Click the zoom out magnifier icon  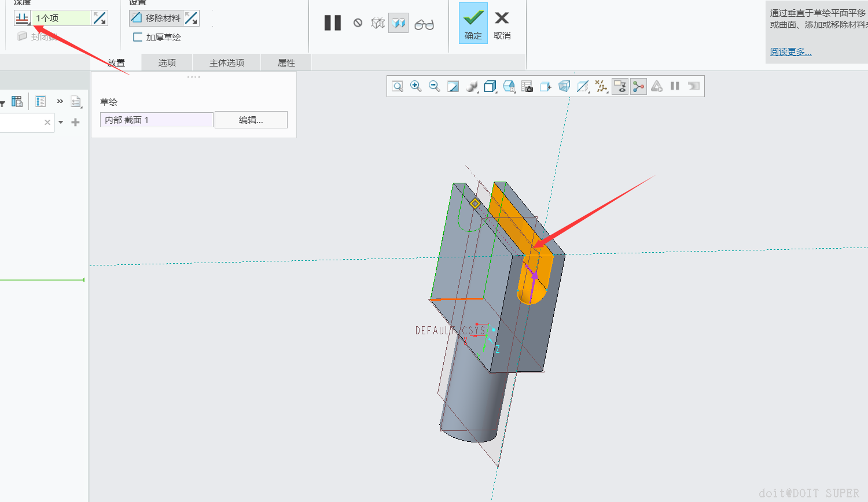pos(434,87)
